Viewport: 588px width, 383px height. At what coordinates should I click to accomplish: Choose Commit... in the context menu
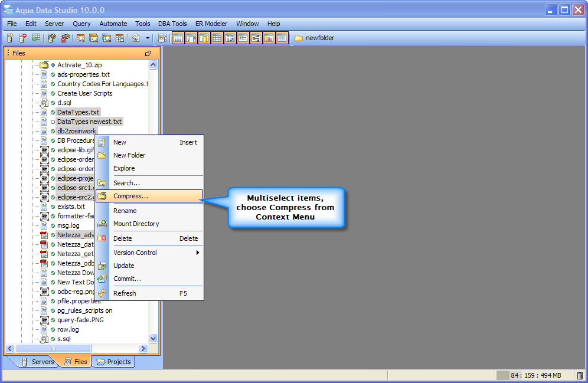(149, 279)
